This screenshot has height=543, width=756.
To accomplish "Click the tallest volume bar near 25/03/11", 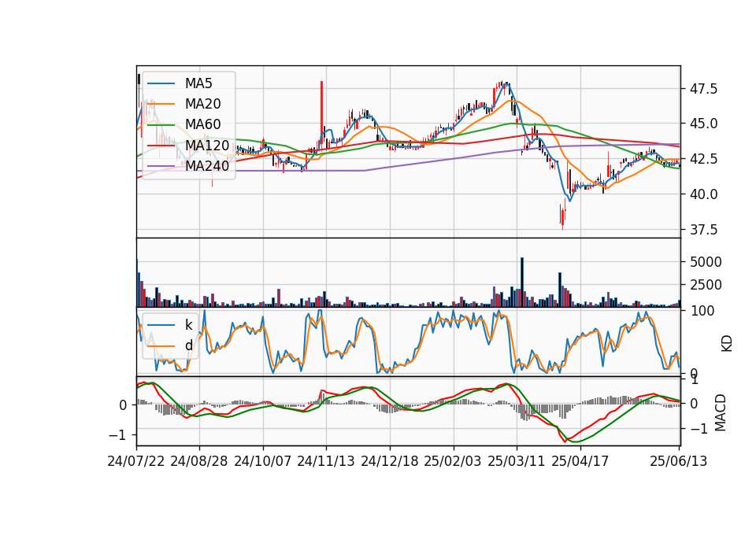I will 522,283.
